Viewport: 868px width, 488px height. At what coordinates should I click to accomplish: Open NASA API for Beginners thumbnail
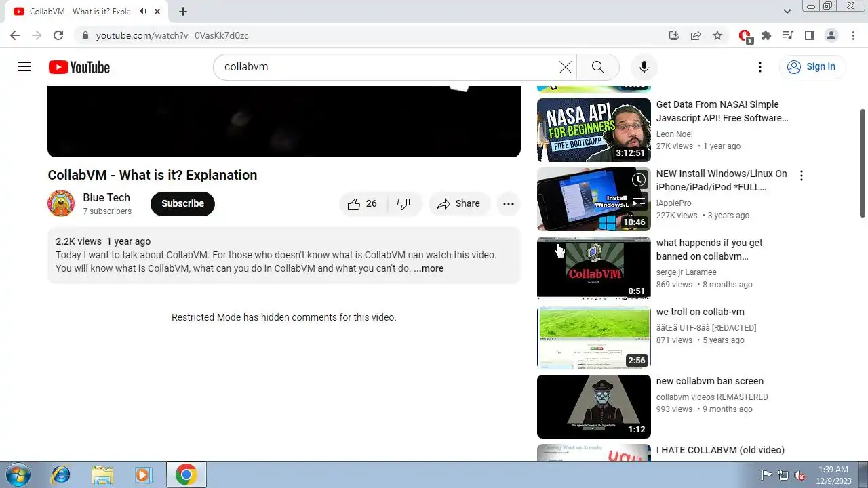click(x=594, y=130)
